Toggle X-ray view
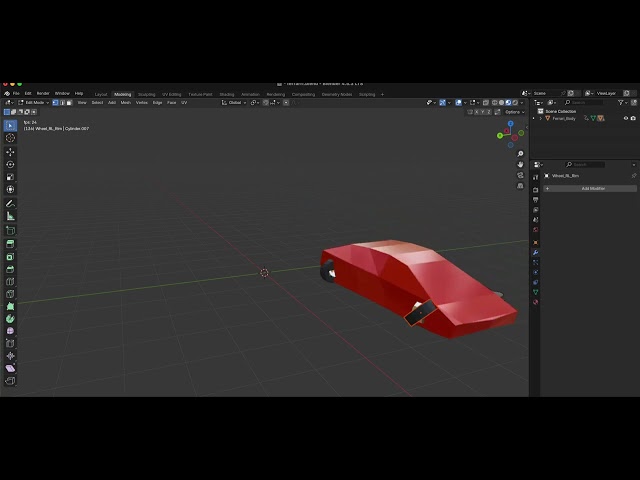Screen dimensions: 640x480 [486, 103]
